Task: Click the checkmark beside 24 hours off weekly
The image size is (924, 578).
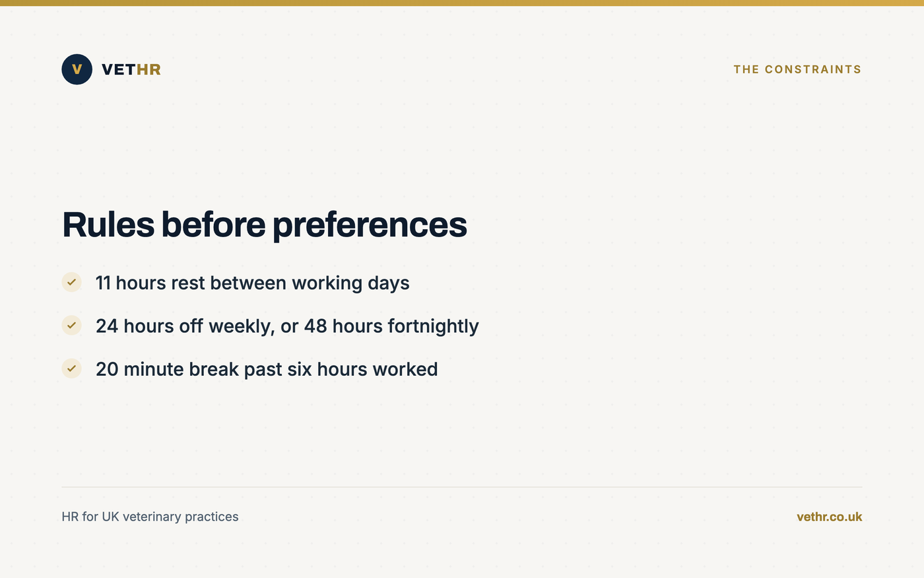Action: (71, 325)
